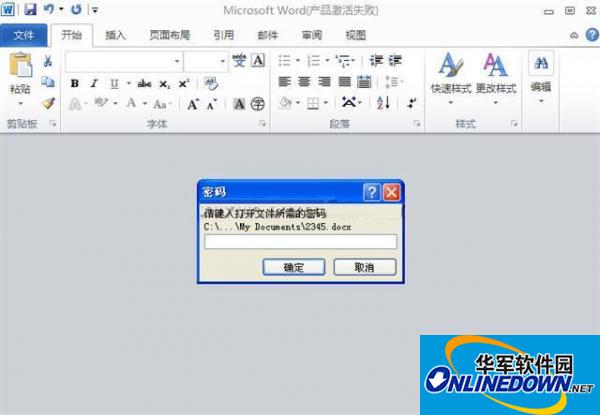Click the font color A icon
Screen dimensions: 600x415
point(131,103)
